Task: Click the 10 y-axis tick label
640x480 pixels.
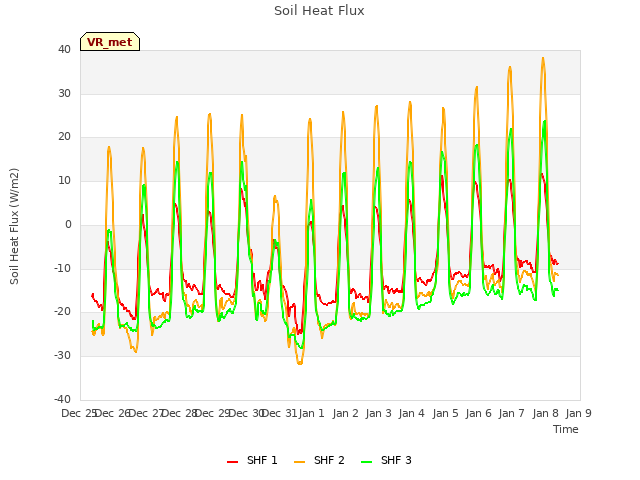Action: pyautogui.click(x=64, y=180)
